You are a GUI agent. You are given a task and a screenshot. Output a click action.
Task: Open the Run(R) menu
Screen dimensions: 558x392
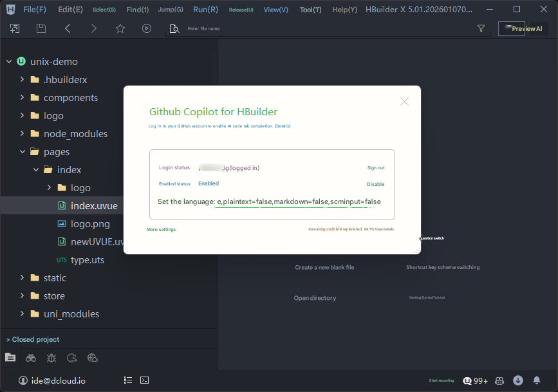pos(205,9)
